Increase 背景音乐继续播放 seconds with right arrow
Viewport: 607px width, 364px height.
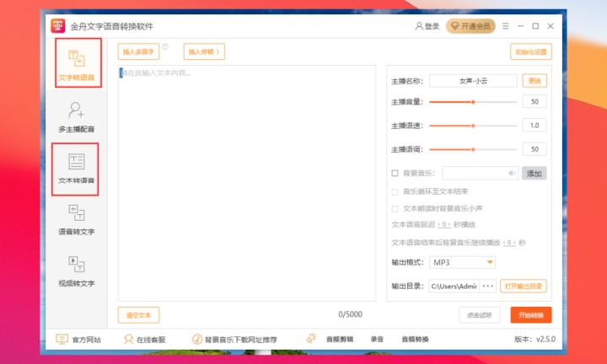tap(514, 243)
